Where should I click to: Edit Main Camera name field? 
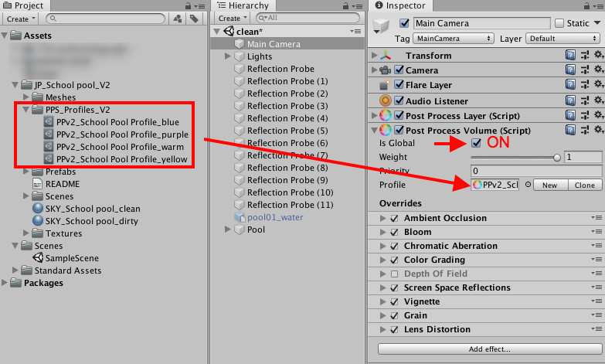(482, 23)
